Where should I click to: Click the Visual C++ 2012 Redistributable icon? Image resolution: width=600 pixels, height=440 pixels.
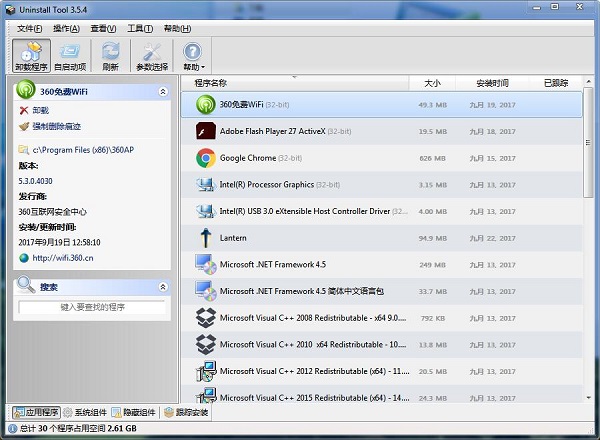206,371
